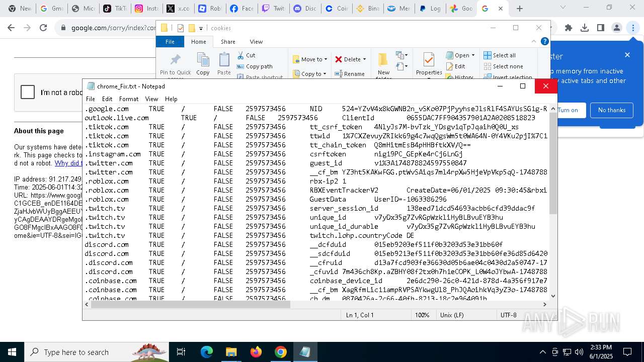This screenshot has width=644, height=362.
Task: Click the Chrome Reload button
Action: (43, 28)
